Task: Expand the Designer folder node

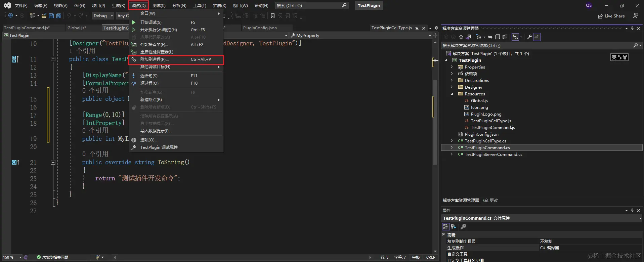Action: [x=452, y=87]
